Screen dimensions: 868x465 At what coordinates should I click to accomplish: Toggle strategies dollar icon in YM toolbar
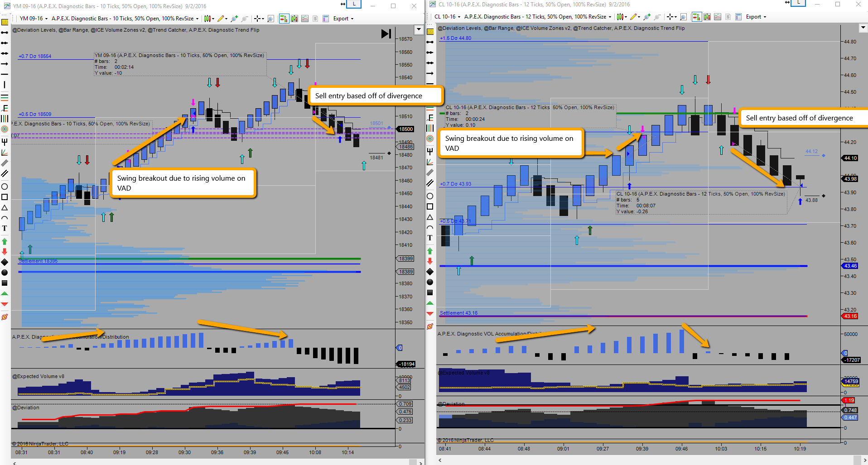pos(315,19)
